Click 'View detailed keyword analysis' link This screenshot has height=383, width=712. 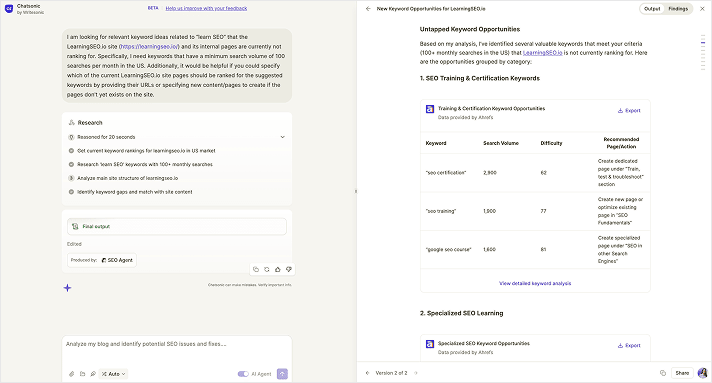click(x=535, y=283)
